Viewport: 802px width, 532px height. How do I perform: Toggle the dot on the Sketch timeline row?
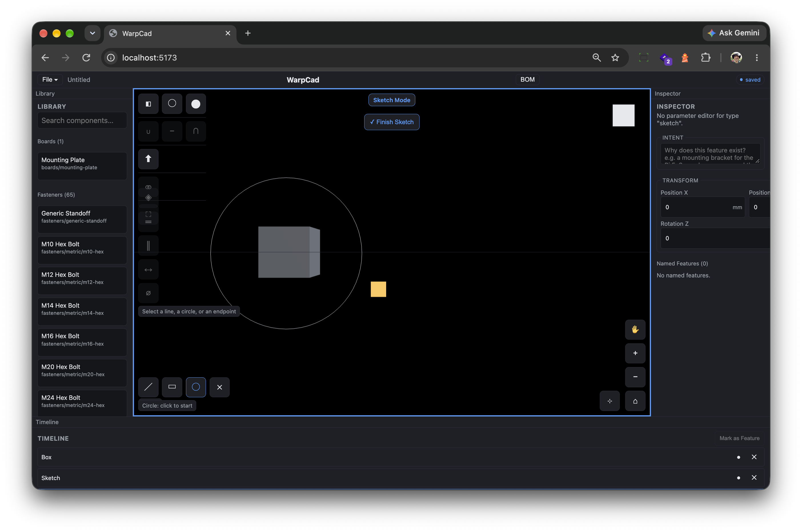click(x=739, y=478)
